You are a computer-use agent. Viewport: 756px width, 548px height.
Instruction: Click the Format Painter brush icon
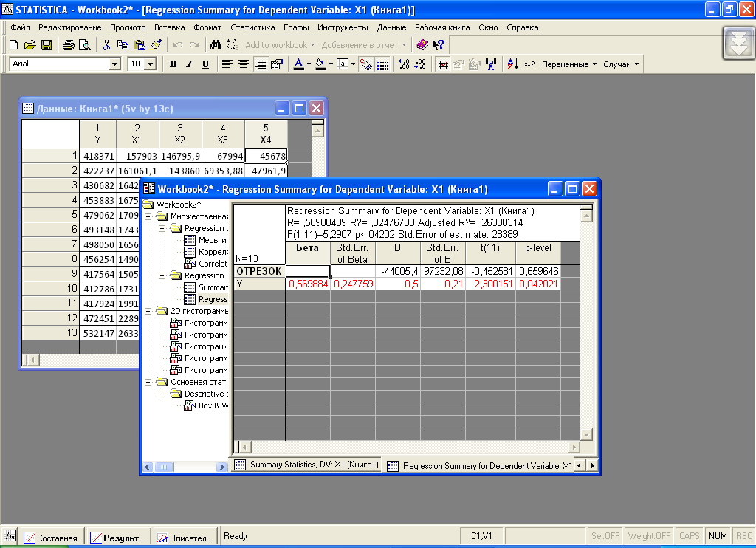click(155, 45)
